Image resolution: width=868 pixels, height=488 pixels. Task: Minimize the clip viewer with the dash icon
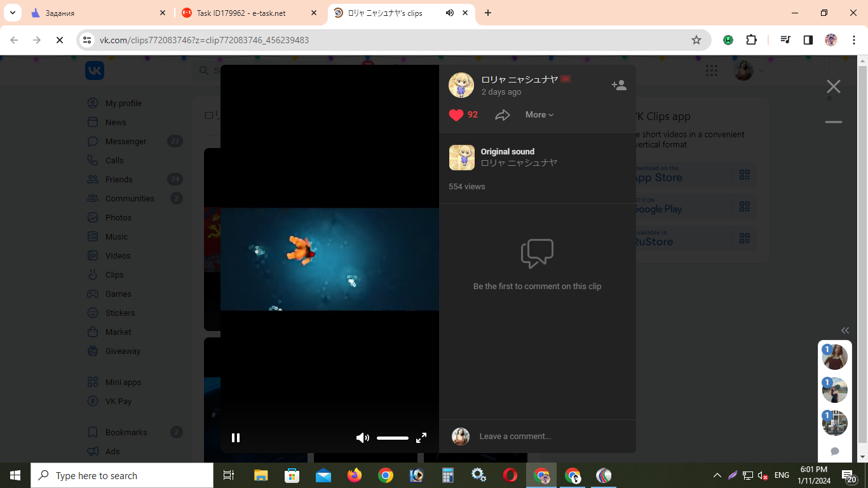[834, 122]
